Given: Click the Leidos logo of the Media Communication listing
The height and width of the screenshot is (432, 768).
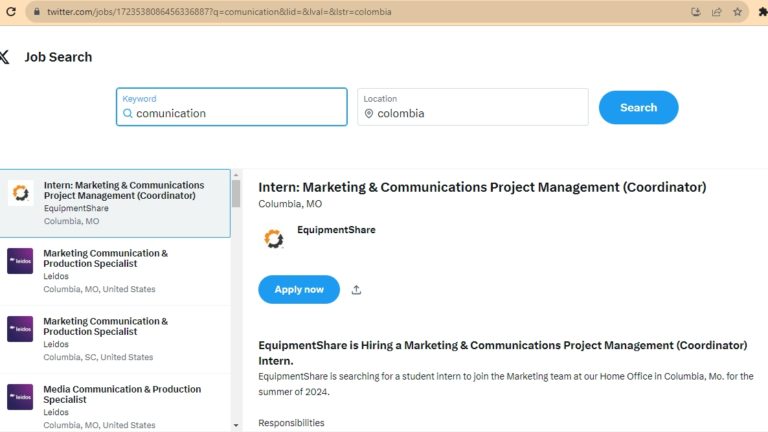Looking at the screenshot, I should [20, 397].
